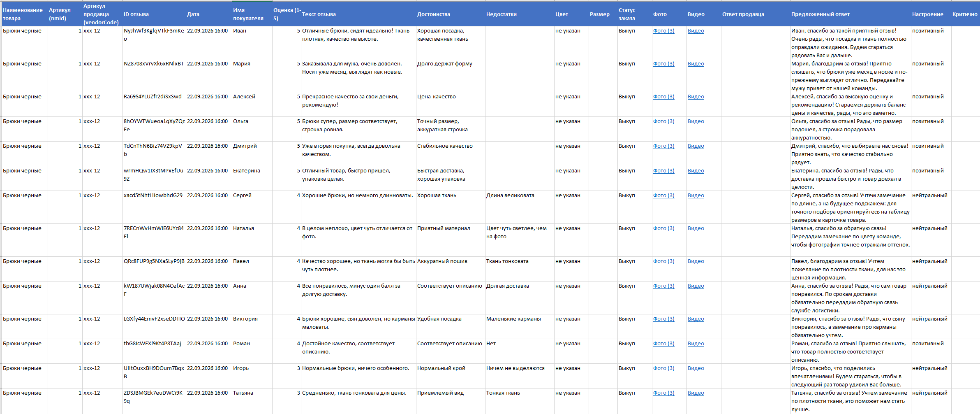980x414 pixels.
Task: Select the cell 'Длина великовата'
Action: coord(520,207)
